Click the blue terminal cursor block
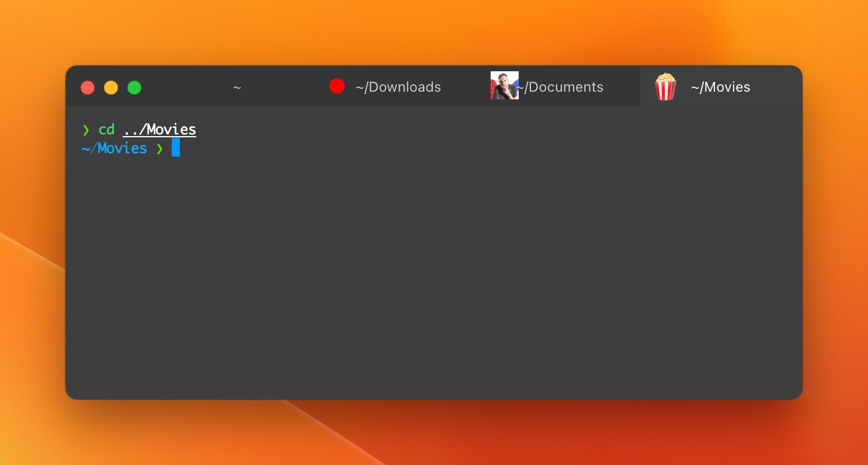Viewport: 868px width, 465px height. (176, 148)
